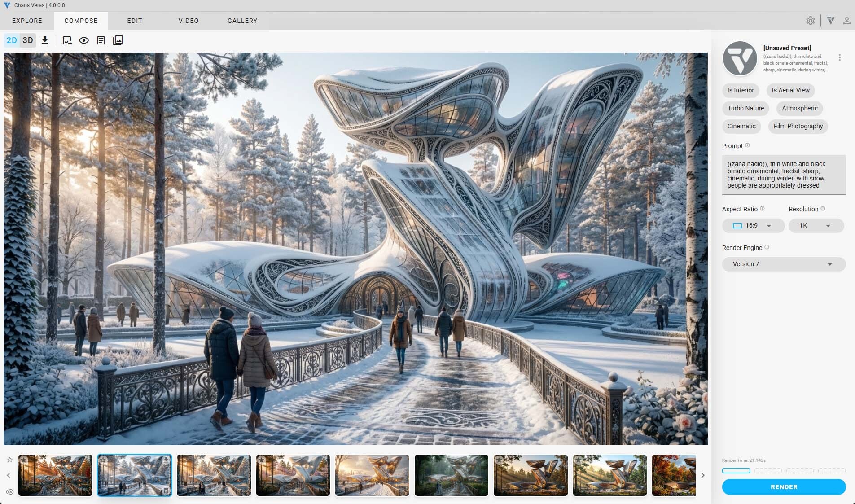Toggle the Is Interior option chip

(741, 90)
